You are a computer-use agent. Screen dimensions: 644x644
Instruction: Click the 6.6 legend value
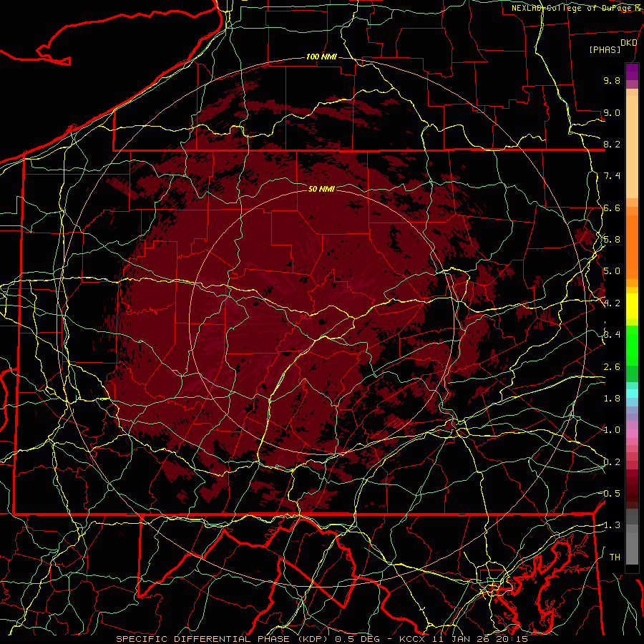612,208
